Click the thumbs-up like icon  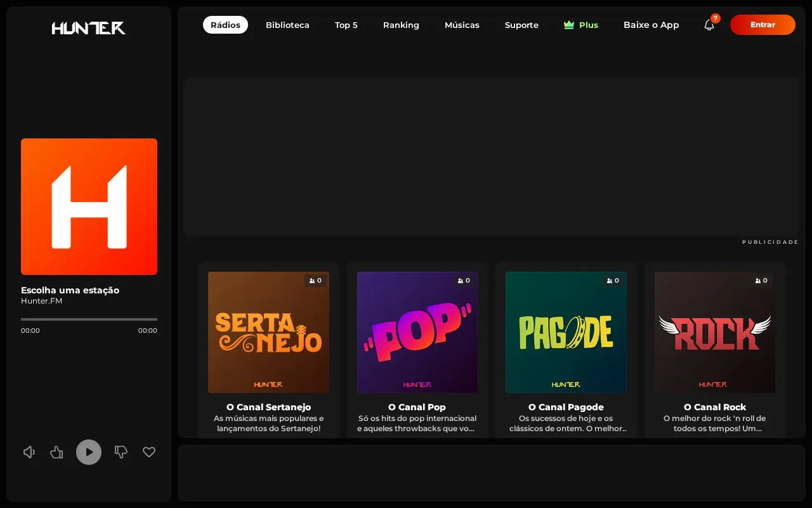[57, 452]
